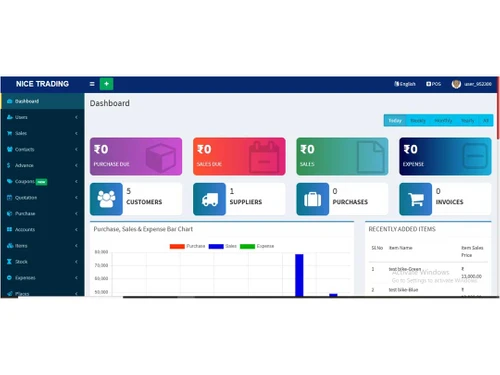Click the Coupons tag icon
Viewport: 500px width, 375px height.
click(x=10, y=181)
